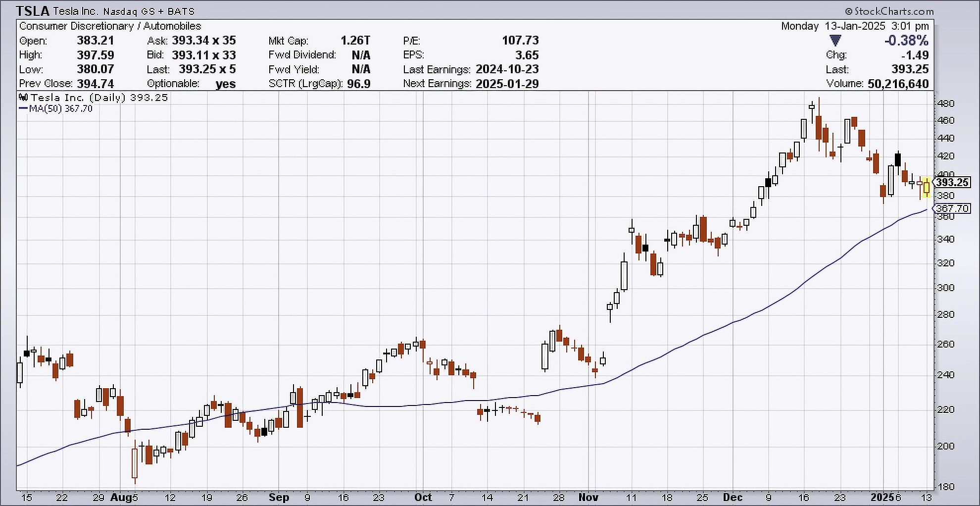Image resolution: width=980 pixels, height=506 pixels.
Task: Click the Tesla Inc. company name in header
Action: [76, 11]
